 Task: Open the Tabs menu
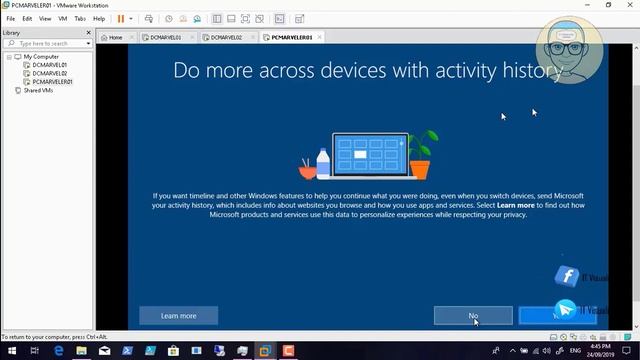tap(80, 19)
